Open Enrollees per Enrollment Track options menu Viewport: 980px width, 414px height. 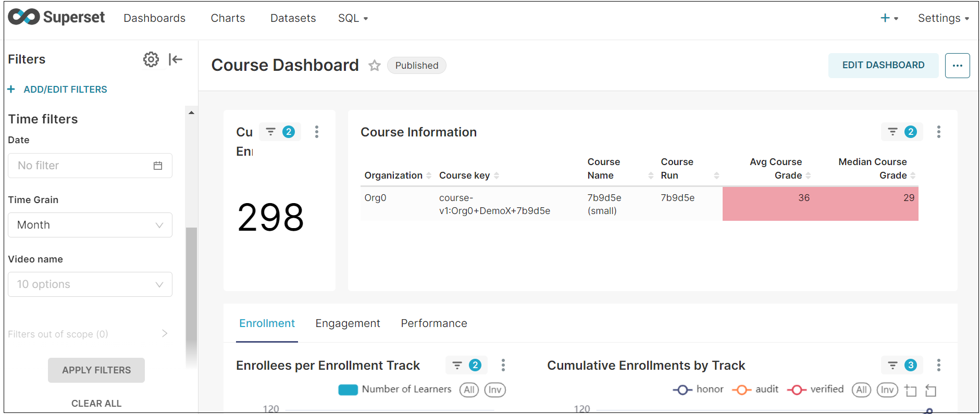503,365
